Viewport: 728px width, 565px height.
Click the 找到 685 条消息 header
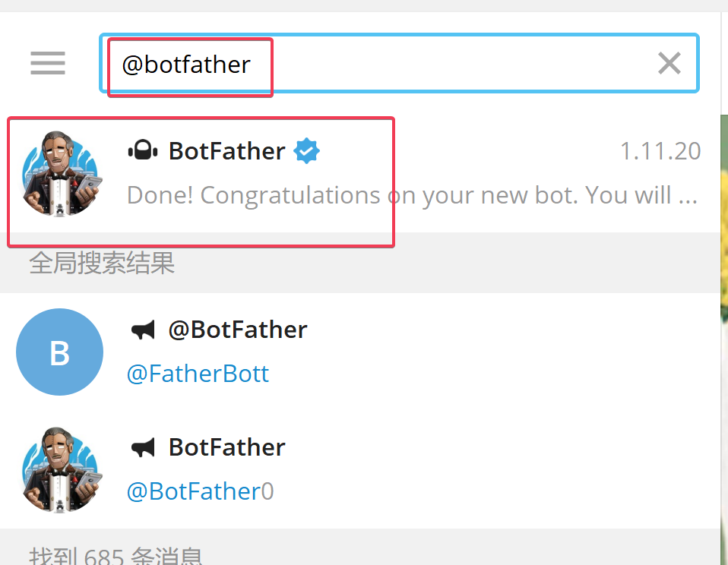tap(116, 555)
